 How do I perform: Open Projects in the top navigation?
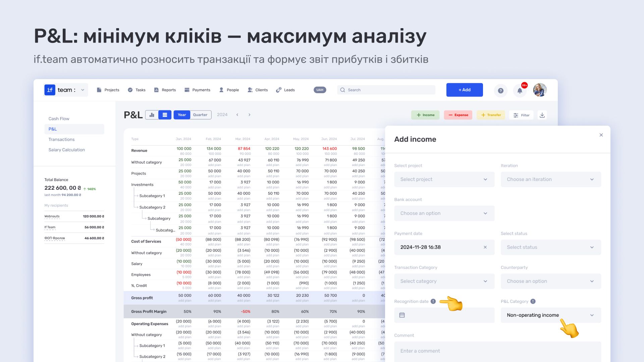[108, 90]
